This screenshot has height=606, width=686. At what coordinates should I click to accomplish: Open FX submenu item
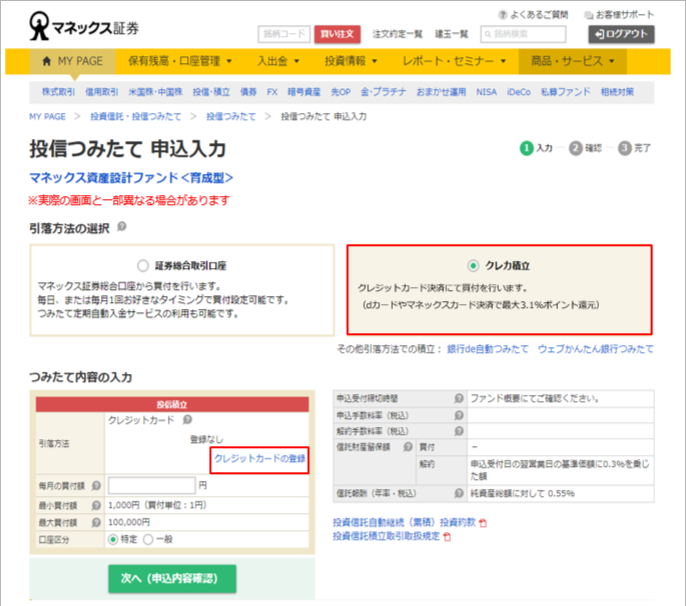(272, 92)
